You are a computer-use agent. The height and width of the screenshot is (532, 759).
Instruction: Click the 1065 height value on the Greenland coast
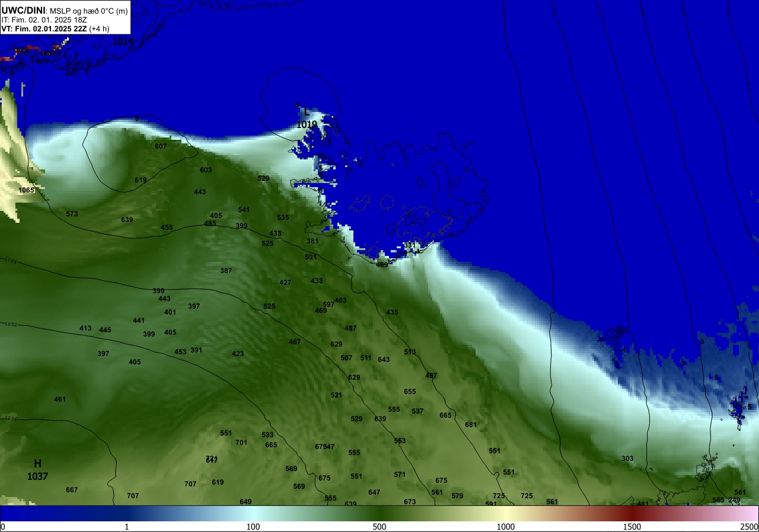27,190
